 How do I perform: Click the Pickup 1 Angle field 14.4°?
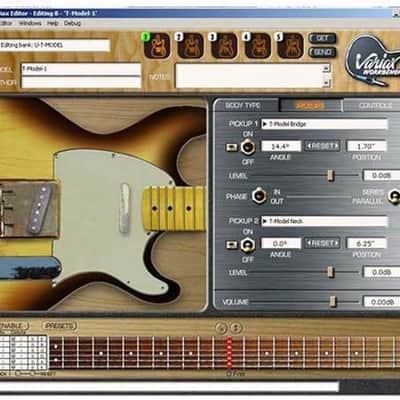point(281,146)
